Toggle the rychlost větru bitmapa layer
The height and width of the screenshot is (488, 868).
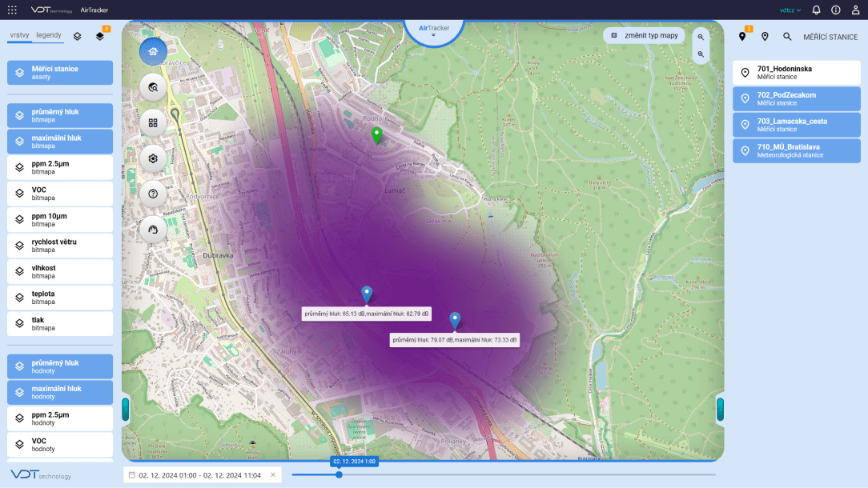[60, 245]
